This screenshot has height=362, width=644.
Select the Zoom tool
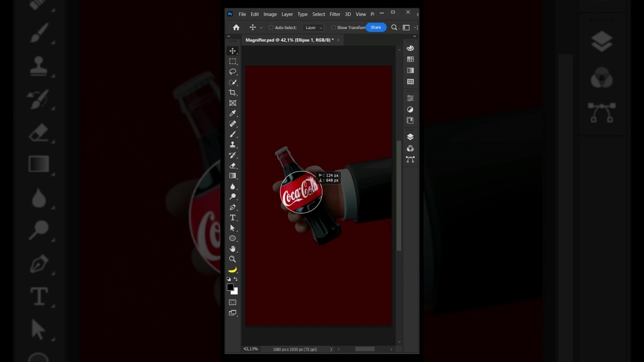pos(232,259)
